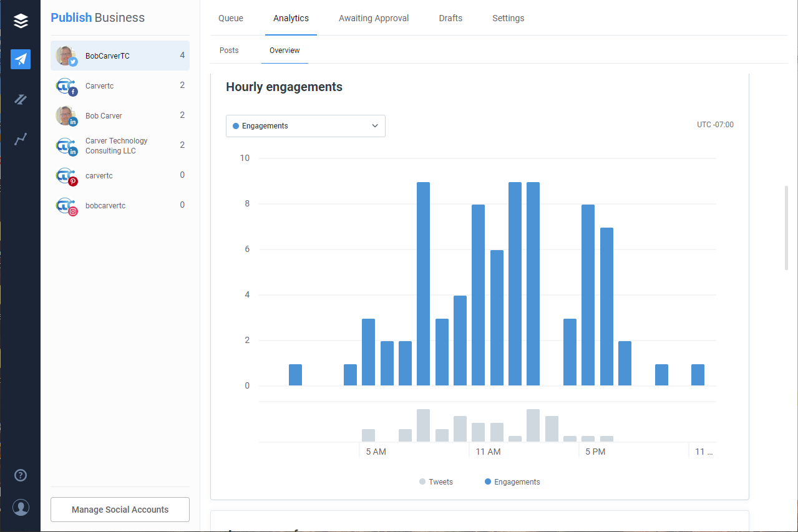The height and width of the screenshot is (532, 798).
Task: Open the Reply double-slash icon in sidebar
Action: [x=21, y=99]
